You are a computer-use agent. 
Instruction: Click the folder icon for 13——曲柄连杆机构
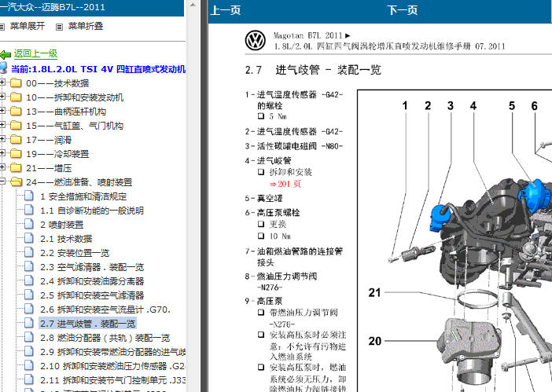(16, 111)
